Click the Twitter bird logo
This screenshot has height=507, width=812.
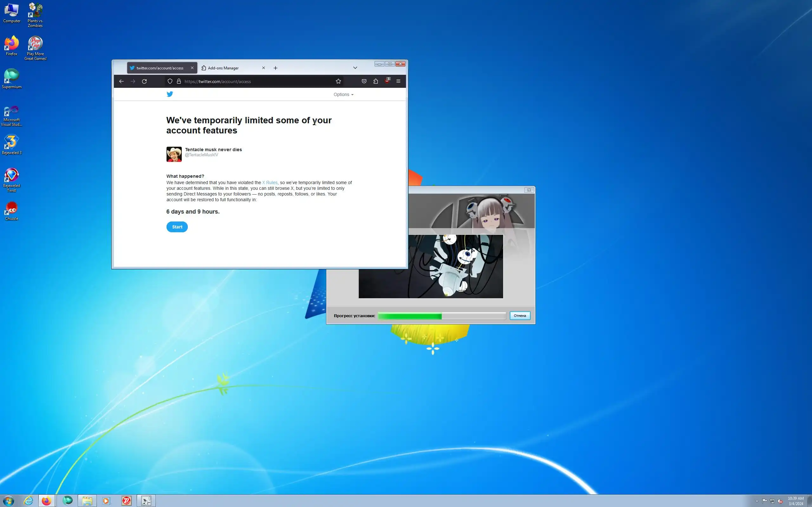click(170, 94)
